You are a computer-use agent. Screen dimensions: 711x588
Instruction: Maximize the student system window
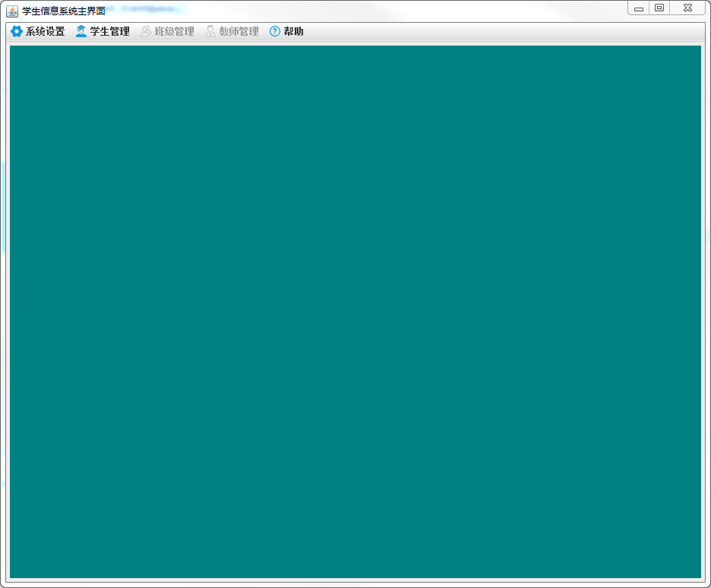pyautogui.click(x=659, y=8)
